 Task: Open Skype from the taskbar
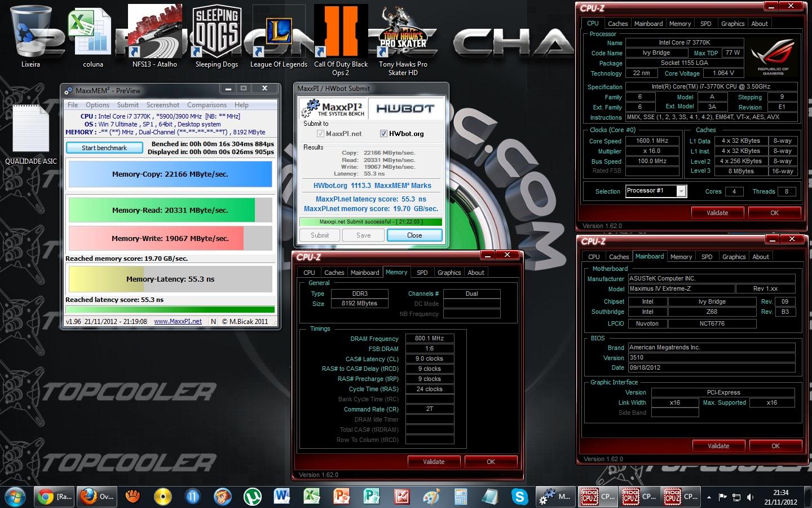[x=520, y=497]
